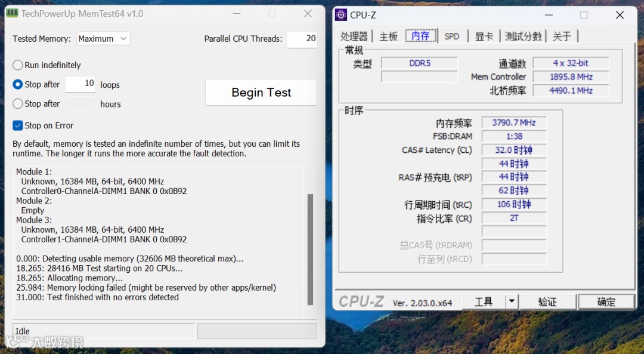Click the 验证 button in CPU-Z

[547, 302]
